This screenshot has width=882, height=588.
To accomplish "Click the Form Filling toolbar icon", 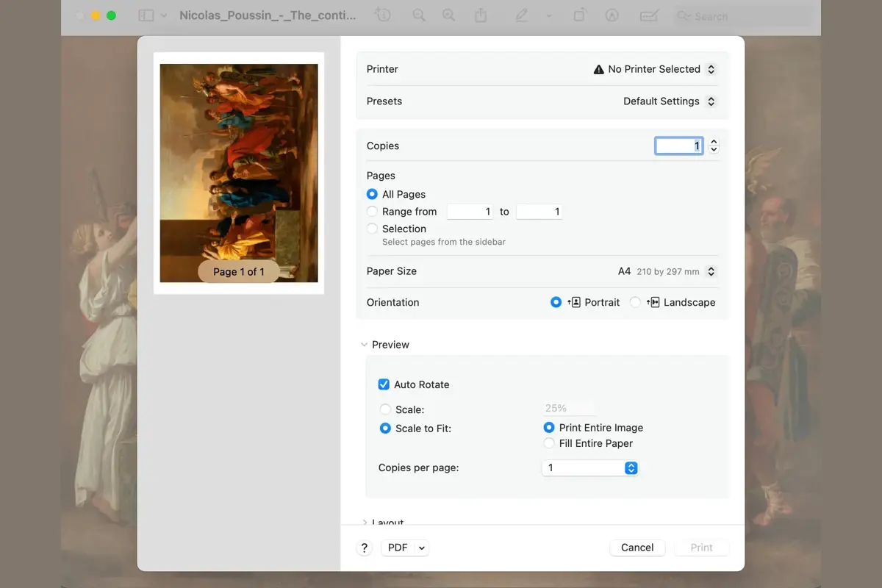I will click(x=648, y=15).
